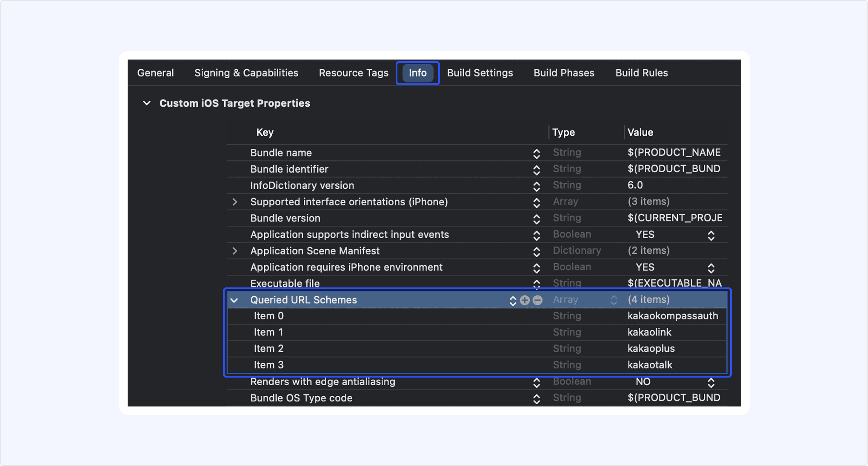This screenshot has width=868, height=466.
Task: Switch to Build Settings tab
Action: click(480, 73)
